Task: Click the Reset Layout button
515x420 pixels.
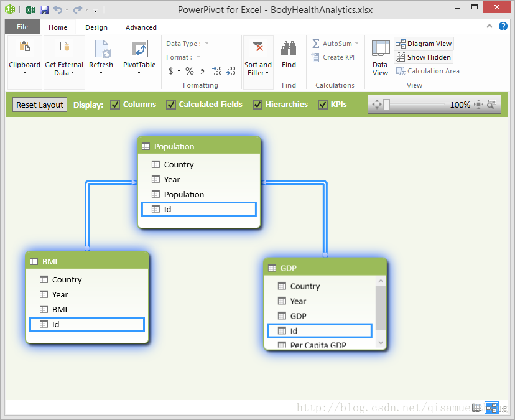Action: (x=40, y=105)
